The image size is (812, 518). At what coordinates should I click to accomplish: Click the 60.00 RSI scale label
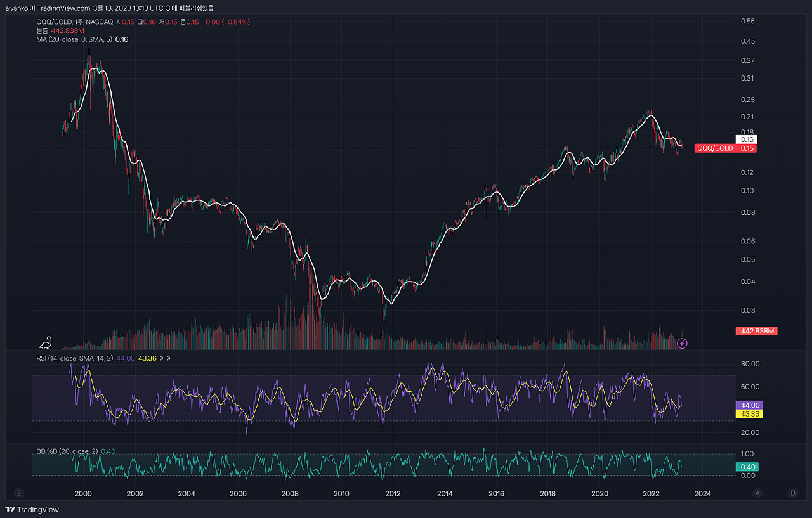[x=750, y=387]
